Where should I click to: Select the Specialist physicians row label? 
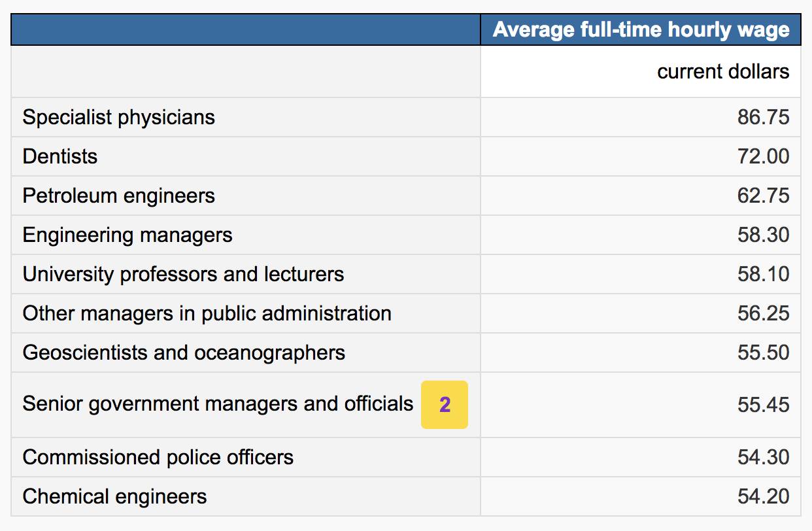[x=118, y=118]
